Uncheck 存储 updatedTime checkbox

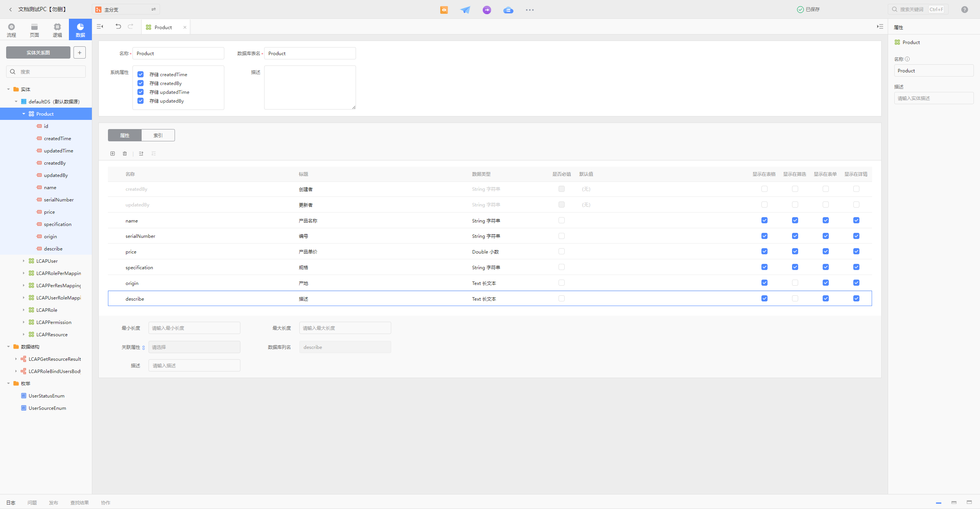click(140, 92)
